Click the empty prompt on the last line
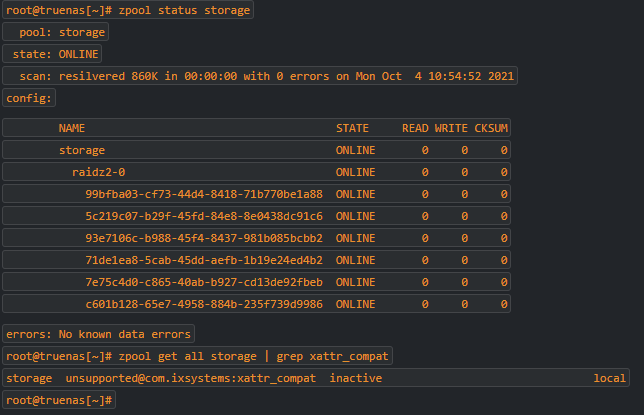This screenshot has width=644, height=415. point(60,400)
